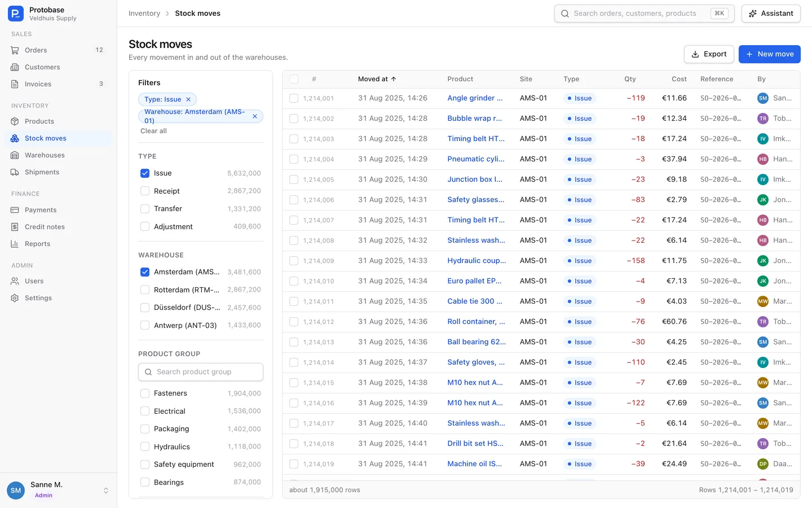Open the Stock moves sidebar item
The image size is (812, 508).
pyautogui.click(x=58, y=138)
